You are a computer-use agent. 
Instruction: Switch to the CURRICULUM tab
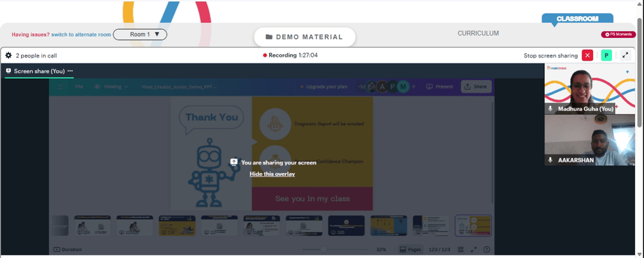click(x=478, y=34)
